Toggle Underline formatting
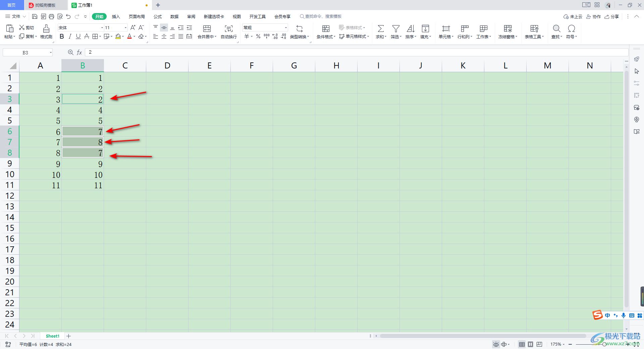Image resolution: width=644 pixels, height=349 pixels. click(x=78, y=36)
